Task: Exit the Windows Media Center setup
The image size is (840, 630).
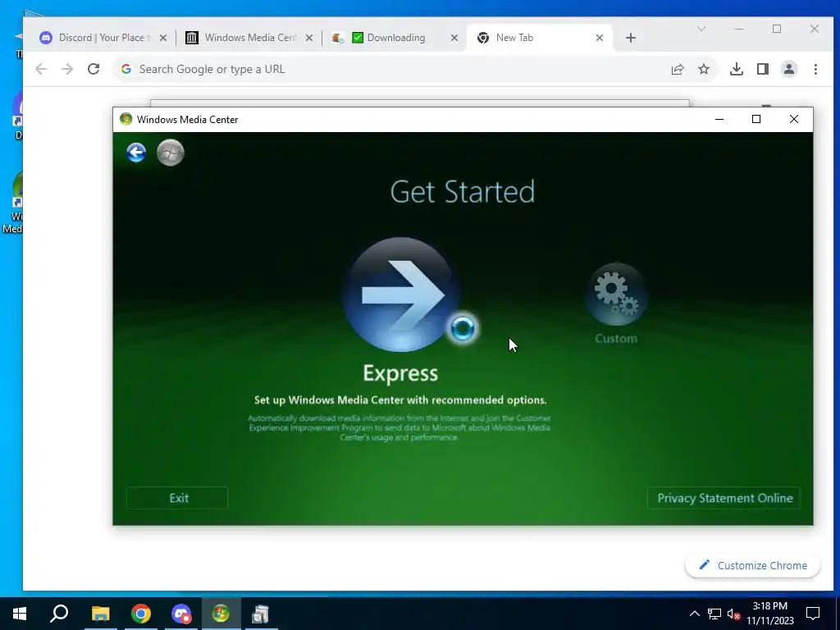Action: coord(177,498)
